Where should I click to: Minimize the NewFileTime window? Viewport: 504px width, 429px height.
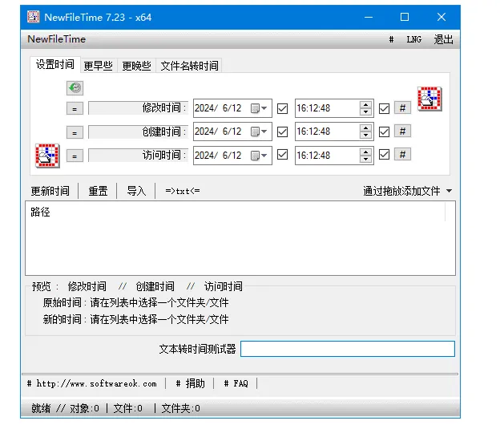click(x=369, y=17)
